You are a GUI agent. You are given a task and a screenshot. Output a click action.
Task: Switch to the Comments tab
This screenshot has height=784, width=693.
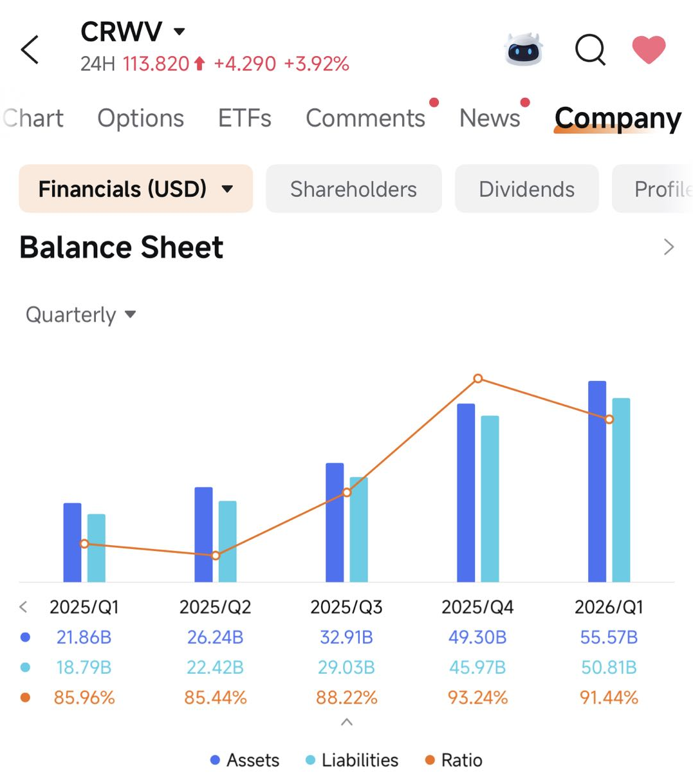pyautogui.click(x=365, y=118)
